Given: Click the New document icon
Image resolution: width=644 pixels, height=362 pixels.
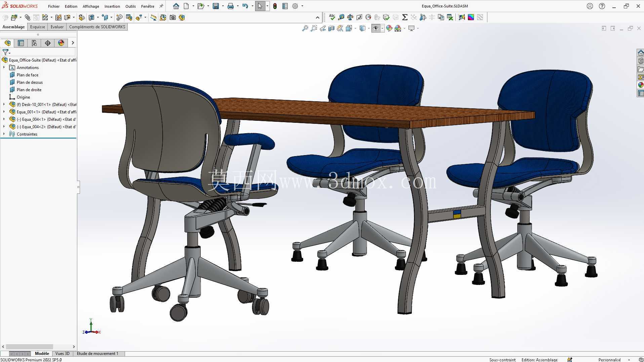Looking at the screenshot, I should click(x=186, y=6).
